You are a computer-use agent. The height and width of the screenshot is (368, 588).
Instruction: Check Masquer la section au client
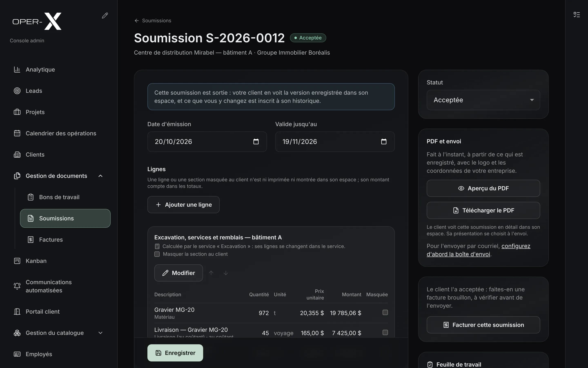(157, 254)
